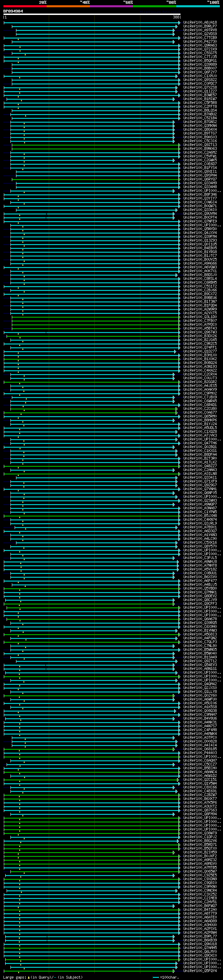The width and height of the screenshot is (223, 980).
Task: Open the UniRef100_B6KB39 hit label
Action: point(200,940)
